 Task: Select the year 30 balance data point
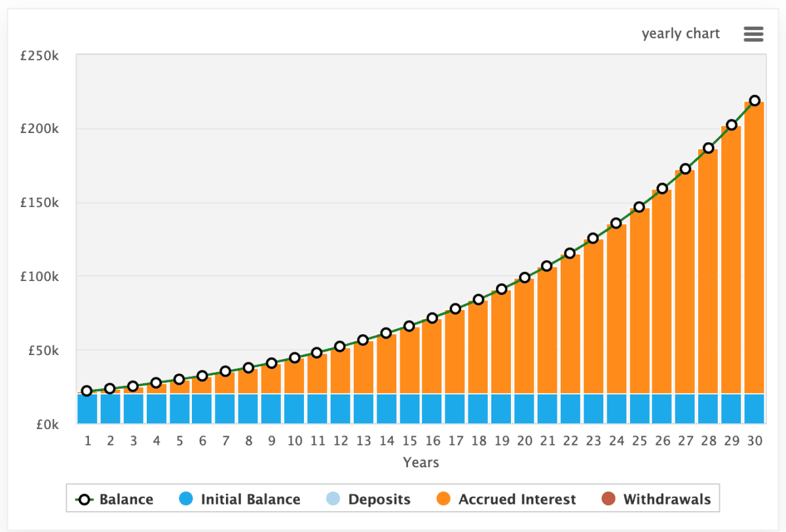755,100
